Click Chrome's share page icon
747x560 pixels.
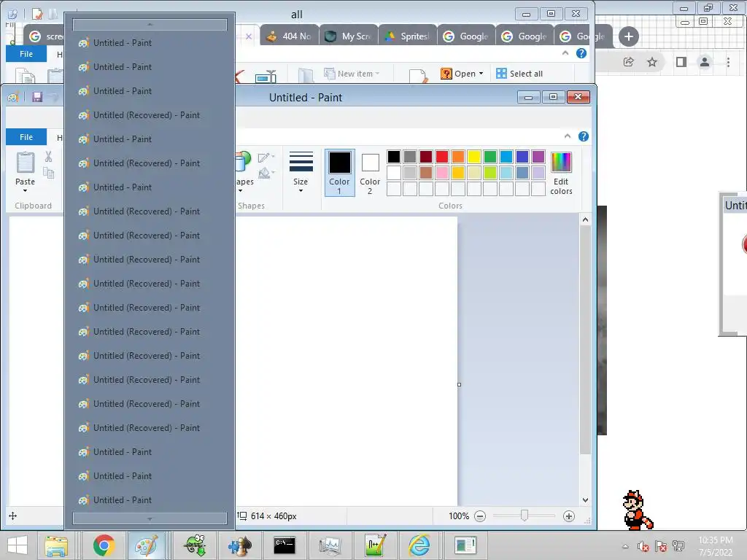[x=628, y=62]
